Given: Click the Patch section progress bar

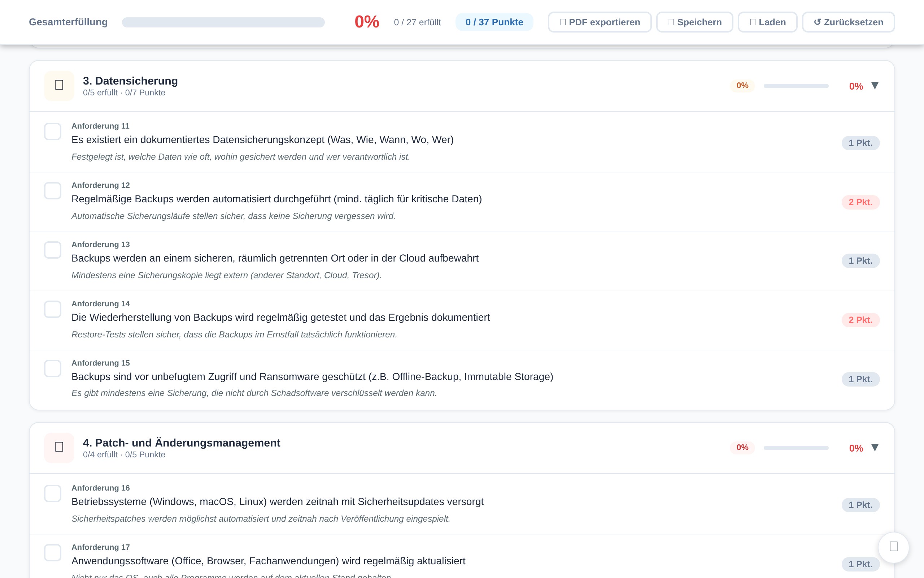Looking at the screenshot, I should tap(796, 448).
